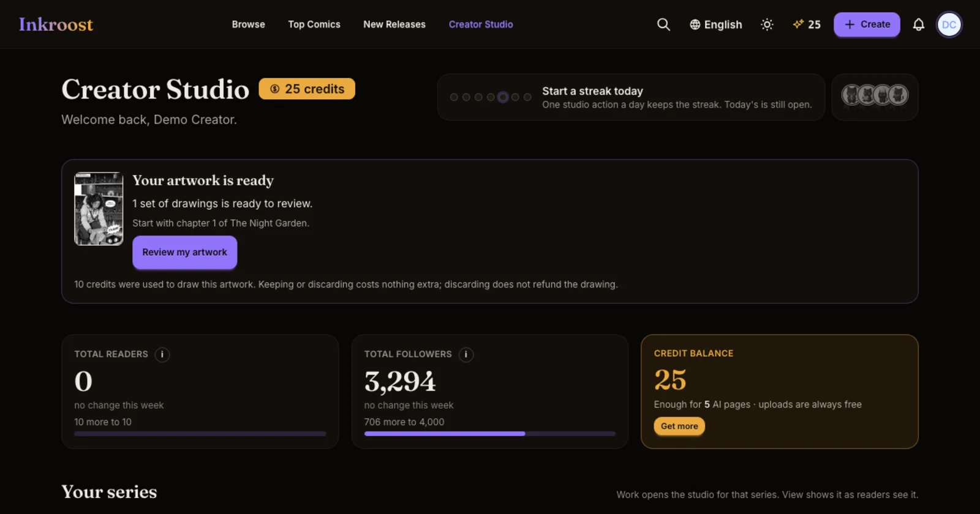Click the sparkle 25 credits indicator
Screen dimensions: 980x514
coord(806,24)
